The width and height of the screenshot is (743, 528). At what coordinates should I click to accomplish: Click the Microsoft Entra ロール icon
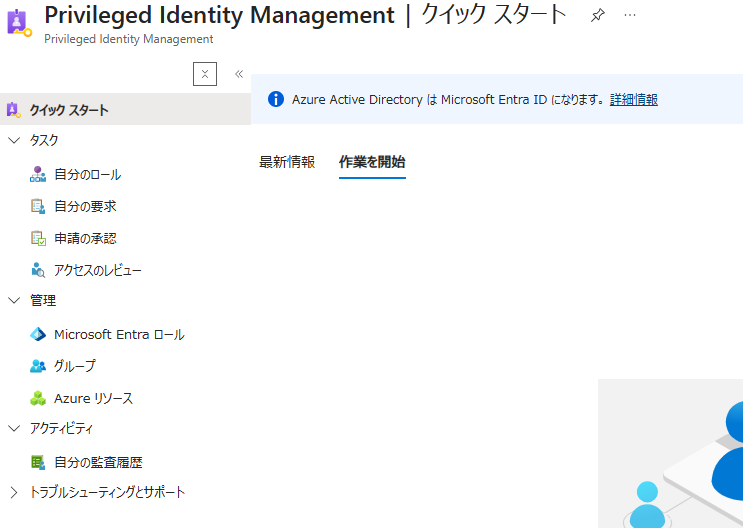pos(38,335)
